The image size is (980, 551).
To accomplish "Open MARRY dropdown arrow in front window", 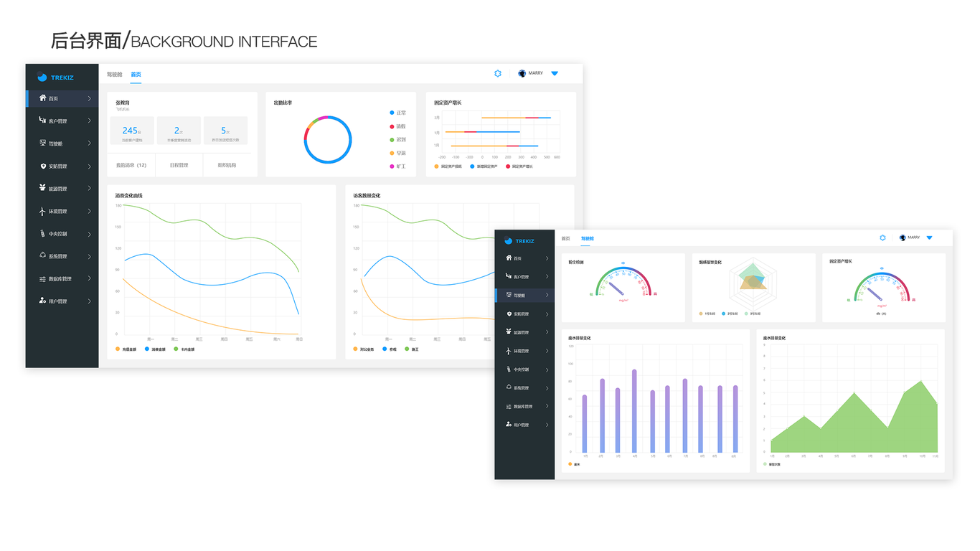I will click(929, 237).
